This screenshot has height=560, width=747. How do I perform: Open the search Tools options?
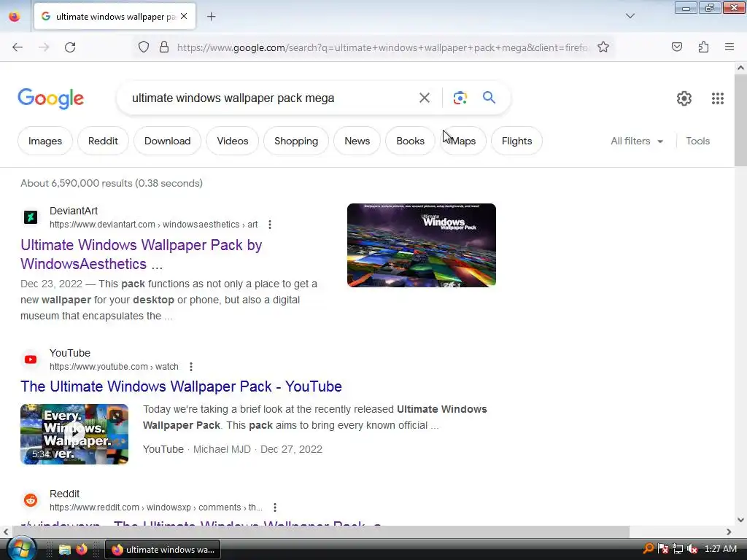tap(697, 141)
